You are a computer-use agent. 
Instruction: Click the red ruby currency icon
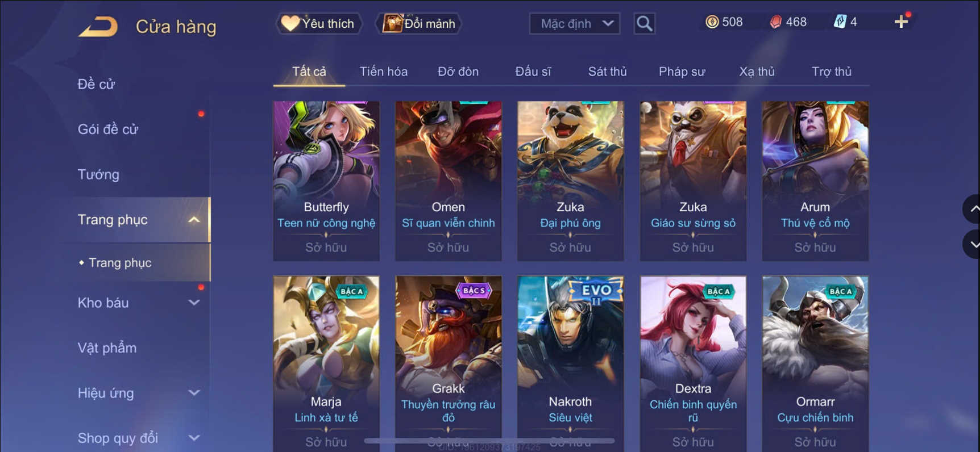click(775, 22)
